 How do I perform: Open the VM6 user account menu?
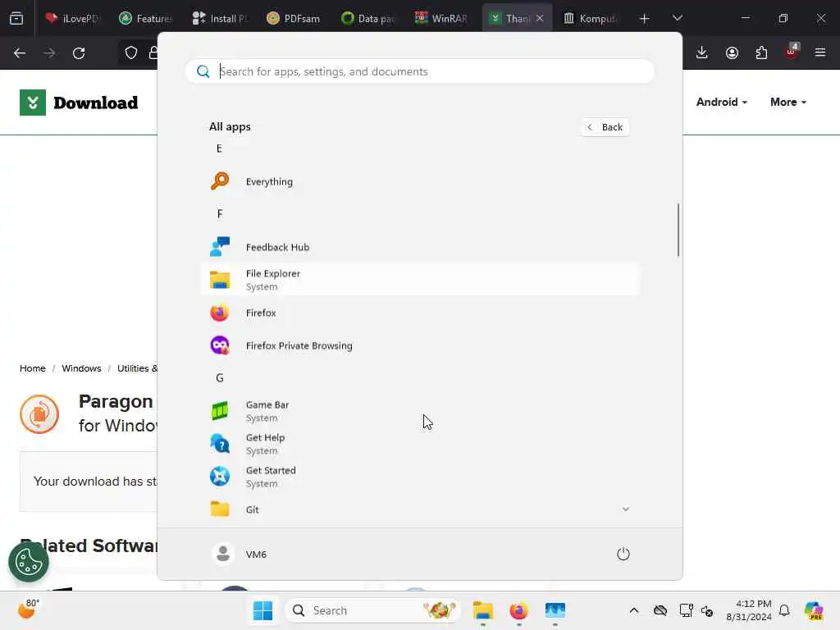(239, 554)
